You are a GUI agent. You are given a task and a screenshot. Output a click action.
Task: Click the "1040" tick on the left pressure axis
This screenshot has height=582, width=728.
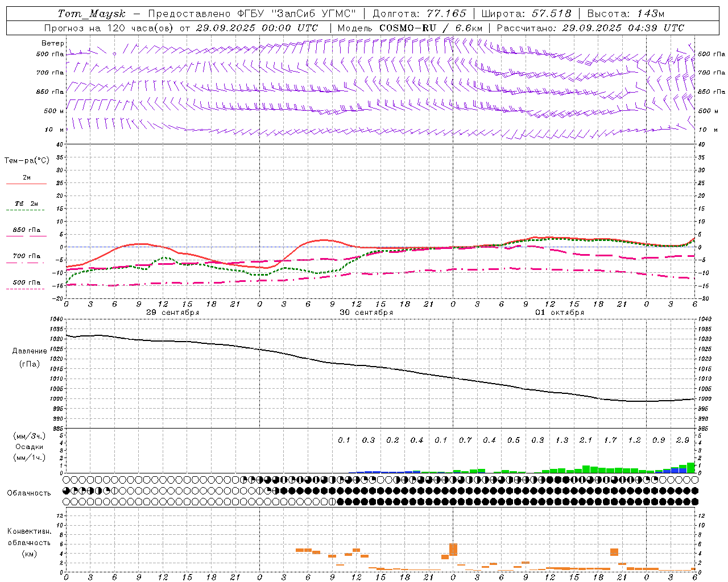(57, 319)
